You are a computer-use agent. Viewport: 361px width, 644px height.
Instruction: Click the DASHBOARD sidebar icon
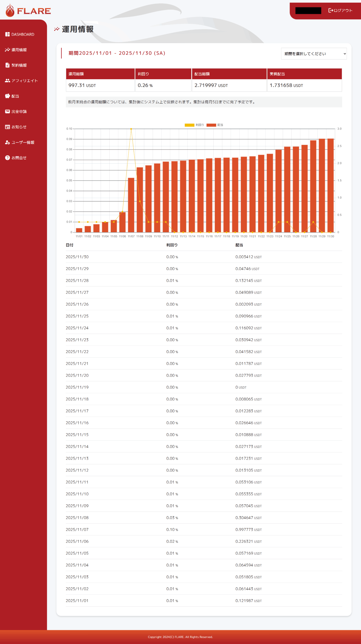(7, 34)
